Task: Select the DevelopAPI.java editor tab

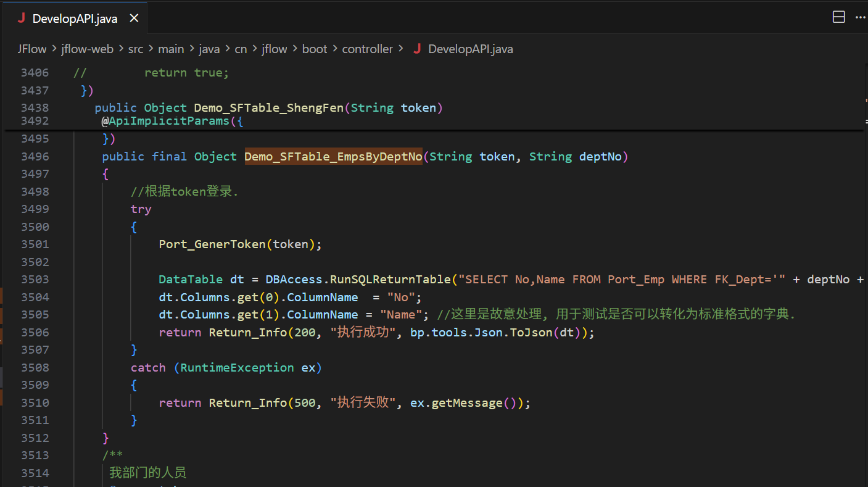Action: [75, 19]
